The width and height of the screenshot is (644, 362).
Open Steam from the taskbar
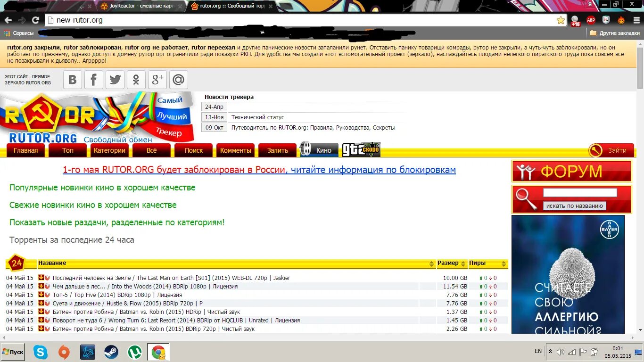111,352
